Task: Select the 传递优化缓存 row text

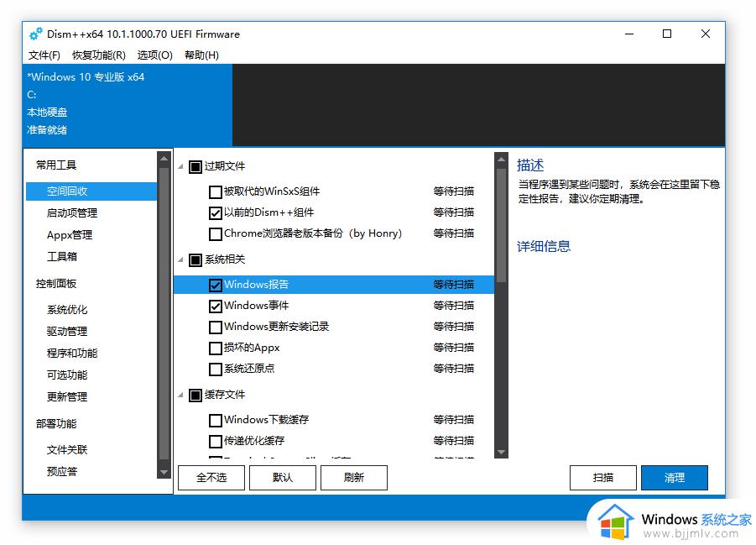Action: (254, 441)
